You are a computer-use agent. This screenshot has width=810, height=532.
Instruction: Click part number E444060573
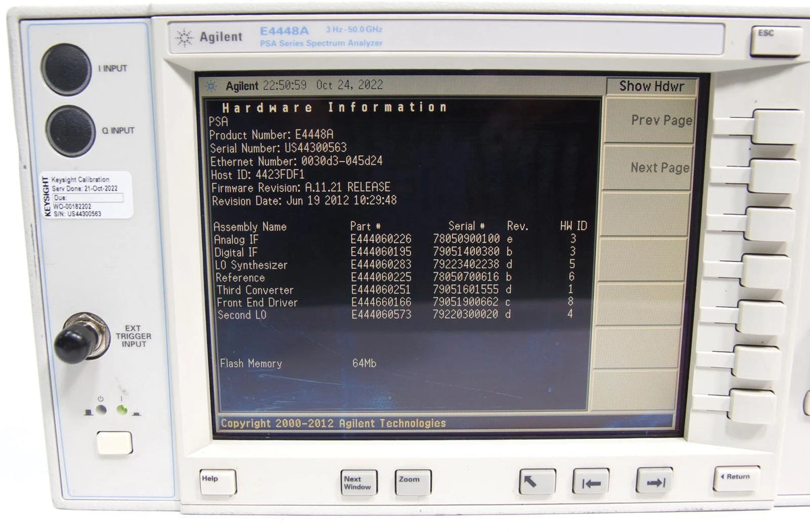381,315
